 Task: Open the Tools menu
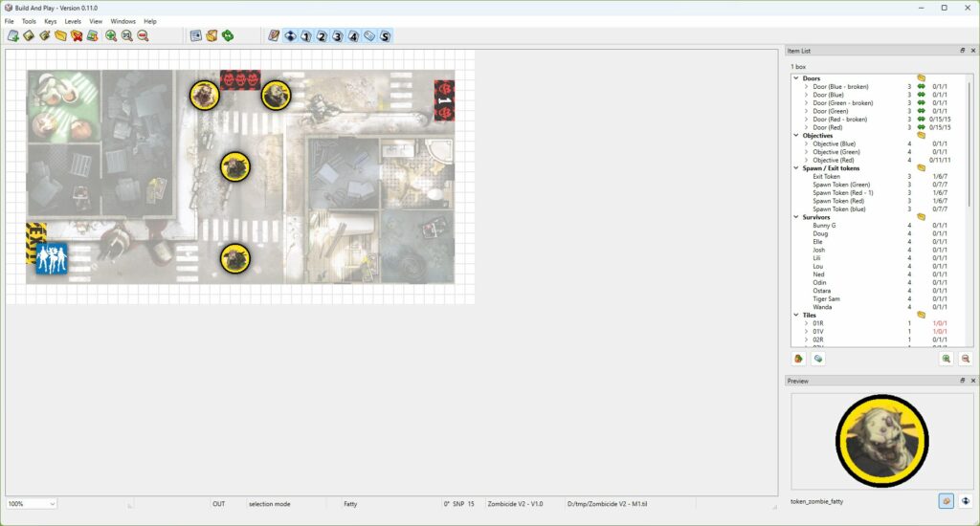(29, 21)
